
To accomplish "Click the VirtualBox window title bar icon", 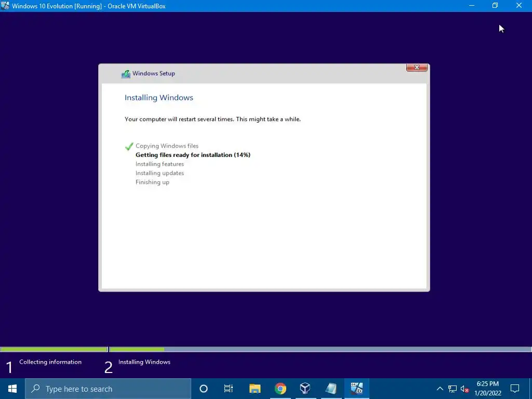I will 5,6.
